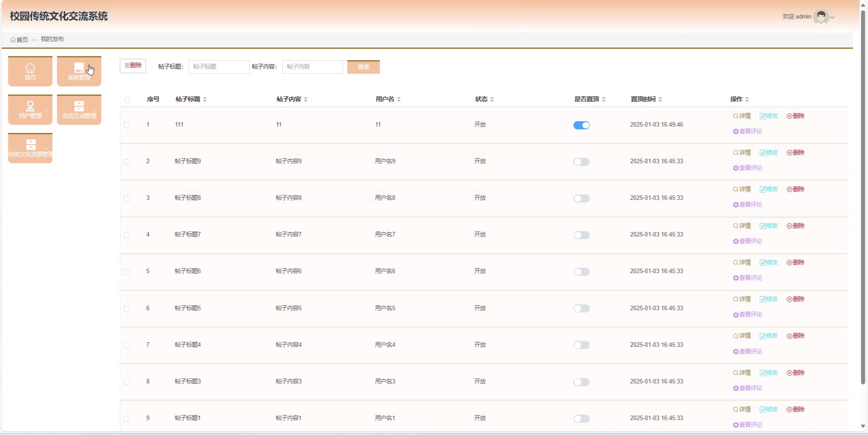Click 详情 icon for post 111
The width and height of the screenshot is (868, 435).
pos(742,116)
